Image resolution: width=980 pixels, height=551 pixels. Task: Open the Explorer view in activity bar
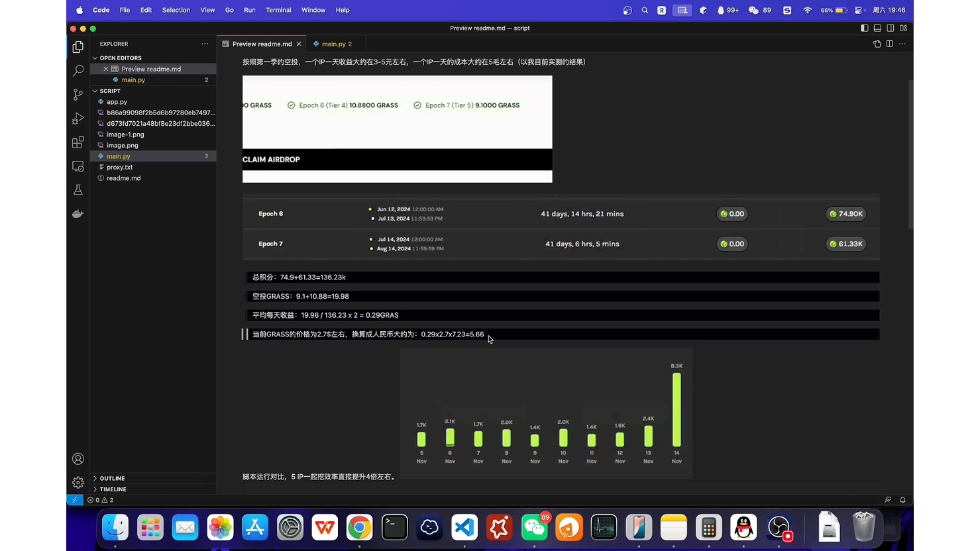78,47
